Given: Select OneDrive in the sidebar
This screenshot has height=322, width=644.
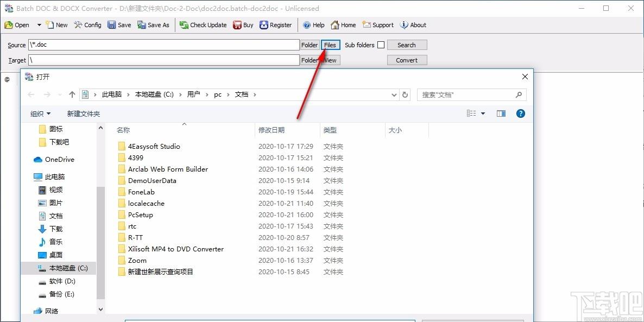Looking at the screenshot, I should [x=55, y=159].
